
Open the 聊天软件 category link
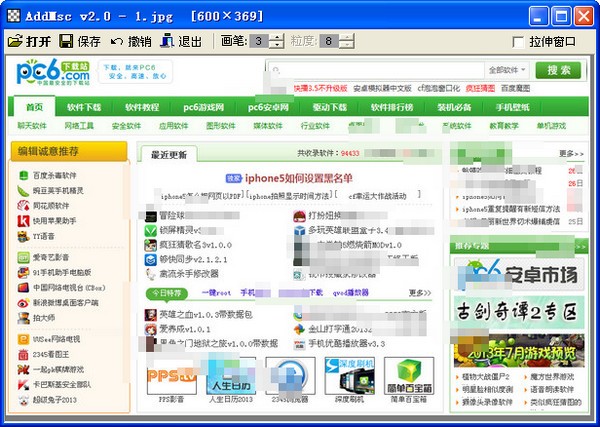tap(32, 126)
